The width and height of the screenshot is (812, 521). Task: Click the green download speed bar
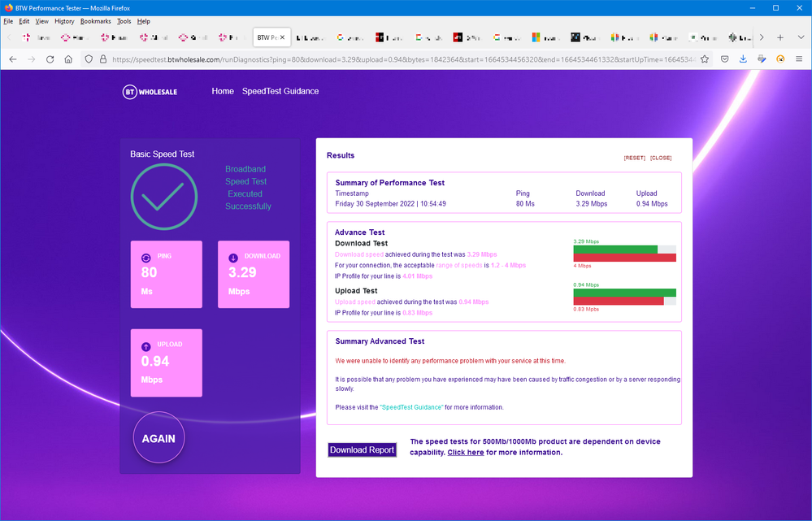coord(615,250)
